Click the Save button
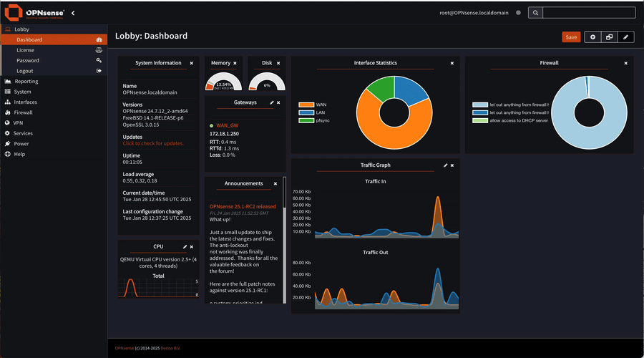The image size is (644, 358). 571,37
